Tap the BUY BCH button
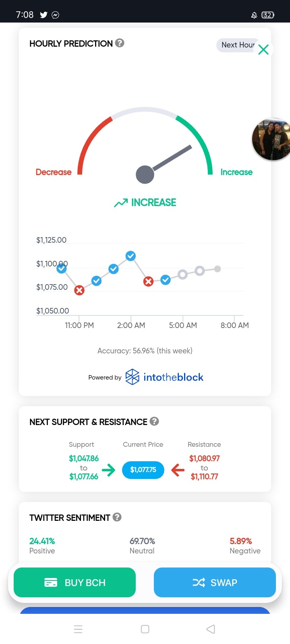The height and width of the screenshot is (644, 290). [75, 582]
